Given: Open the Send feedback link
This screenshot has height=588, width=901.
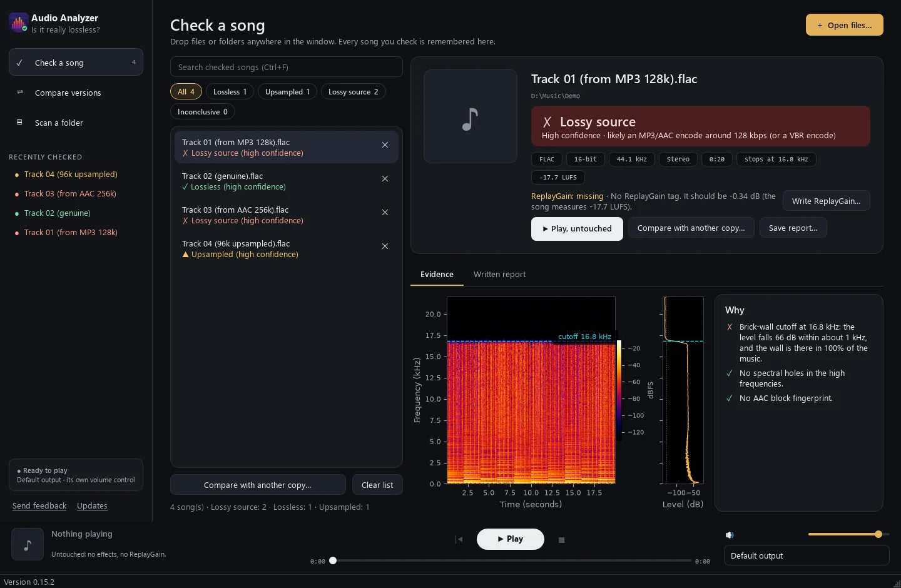Looking at the screenshot, I should click(x=39, y=506).
